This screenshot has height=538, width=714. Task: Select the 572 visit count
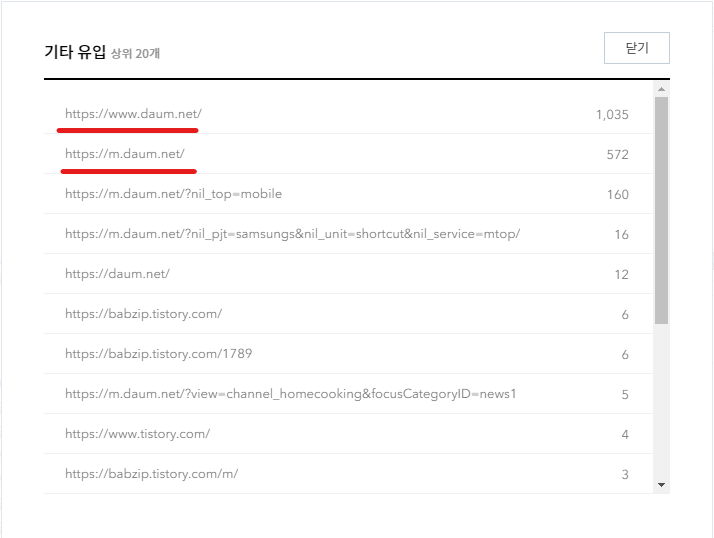[617, 154]
